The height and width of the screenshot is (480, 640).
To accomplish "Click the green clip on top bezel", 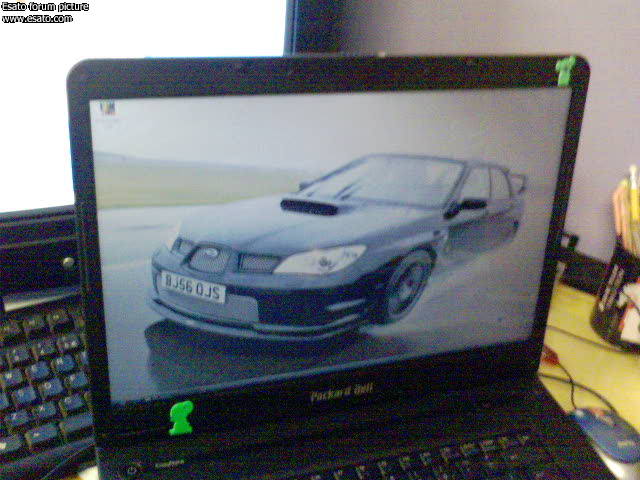I will click(565, 70).
